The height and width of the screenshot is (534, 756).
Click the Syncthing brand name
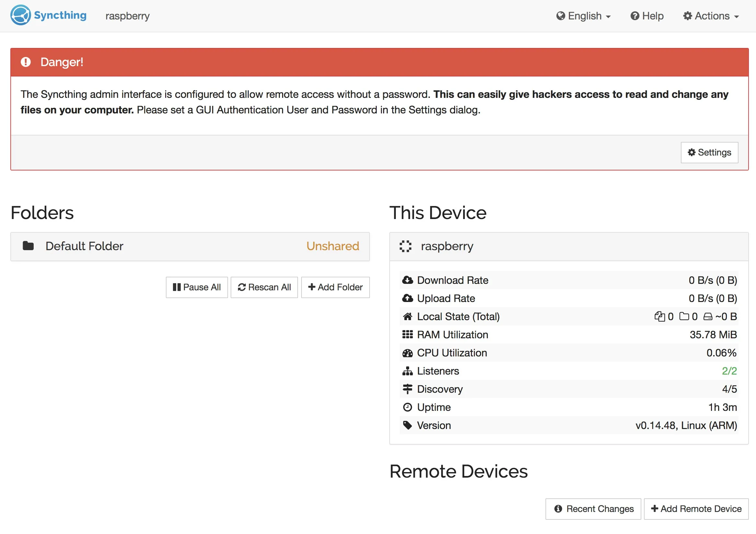pyautogui.click(x=60, y=15)
